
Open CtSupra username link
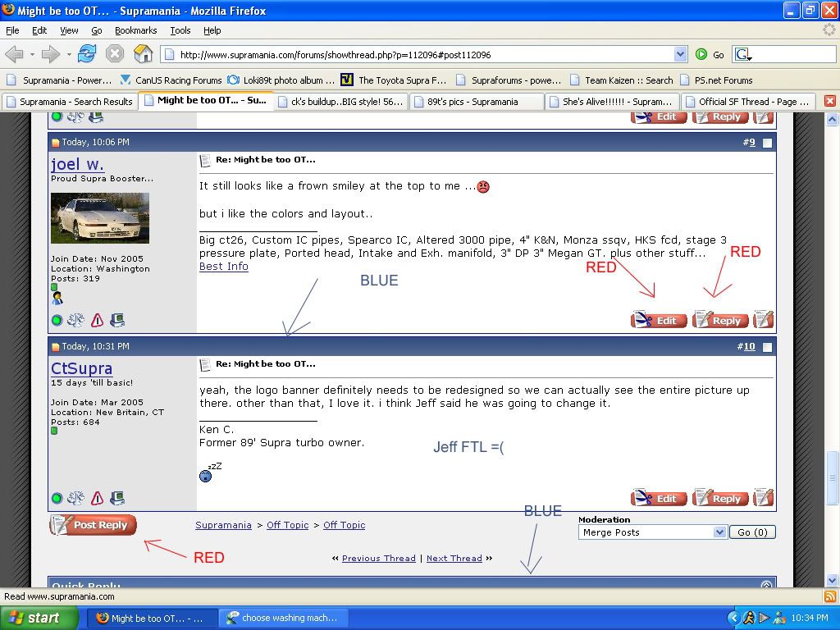(x=81, y=368)
